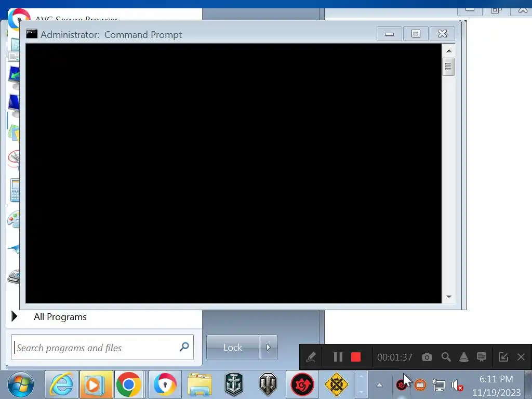Activate the recorder zoom magnifier
The height and width of the screenshot is (399, 532).
pyautogui.click(x=446, y=357)
